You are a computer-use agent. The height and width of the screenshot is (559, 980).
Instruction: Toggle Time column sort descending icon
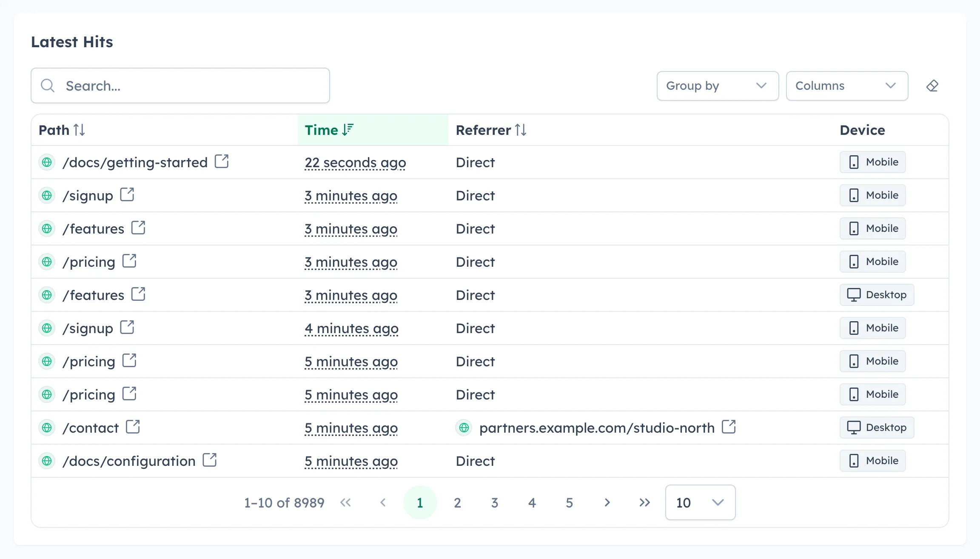pos(348,130)
